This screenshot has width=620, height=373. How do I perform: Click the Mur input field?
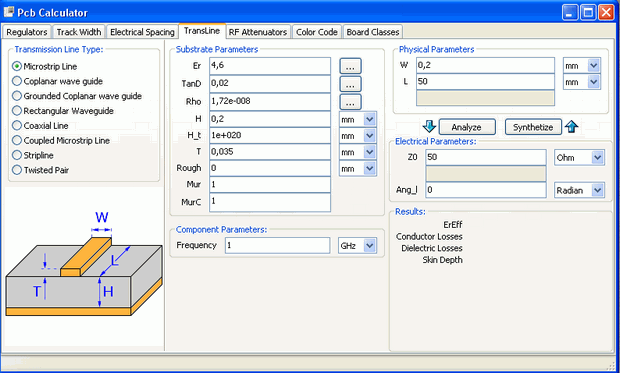click(x=270, y=185)
